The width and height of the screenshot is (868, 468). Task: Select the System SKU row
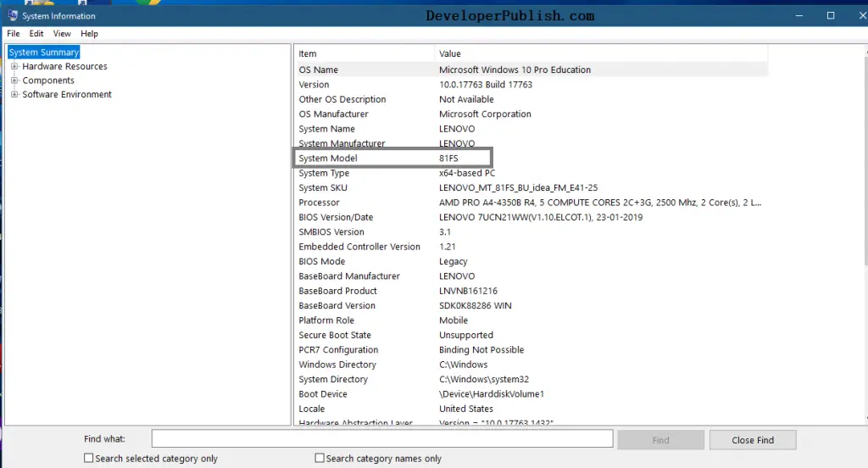[531, 187]
